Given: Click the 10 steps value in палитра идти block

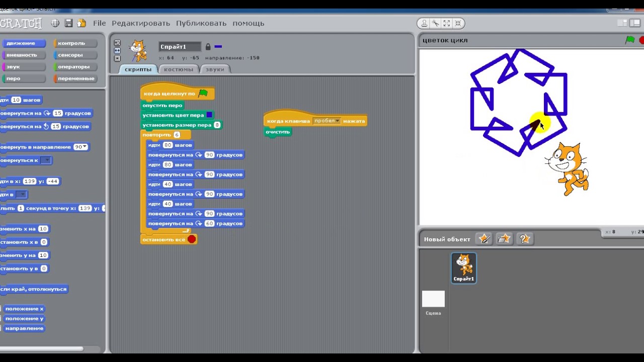Looking at the screenshot, I should 16,100.
